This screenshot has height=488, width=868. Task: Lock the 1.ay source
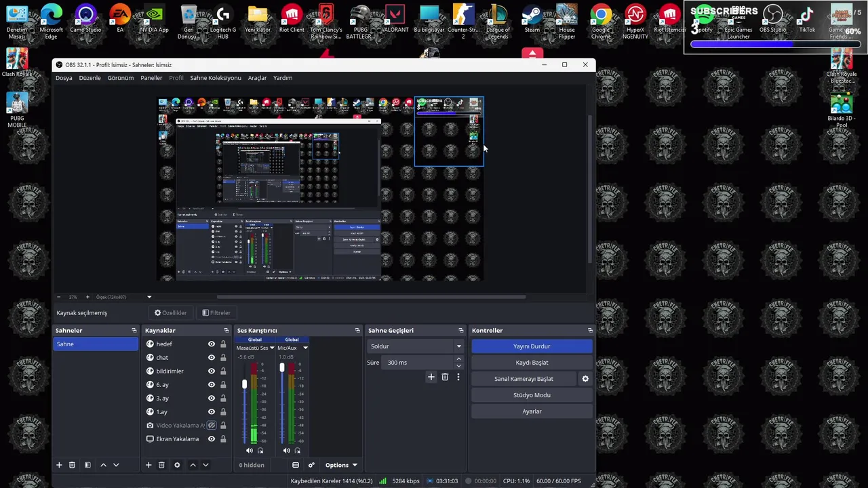click(223, 412)
